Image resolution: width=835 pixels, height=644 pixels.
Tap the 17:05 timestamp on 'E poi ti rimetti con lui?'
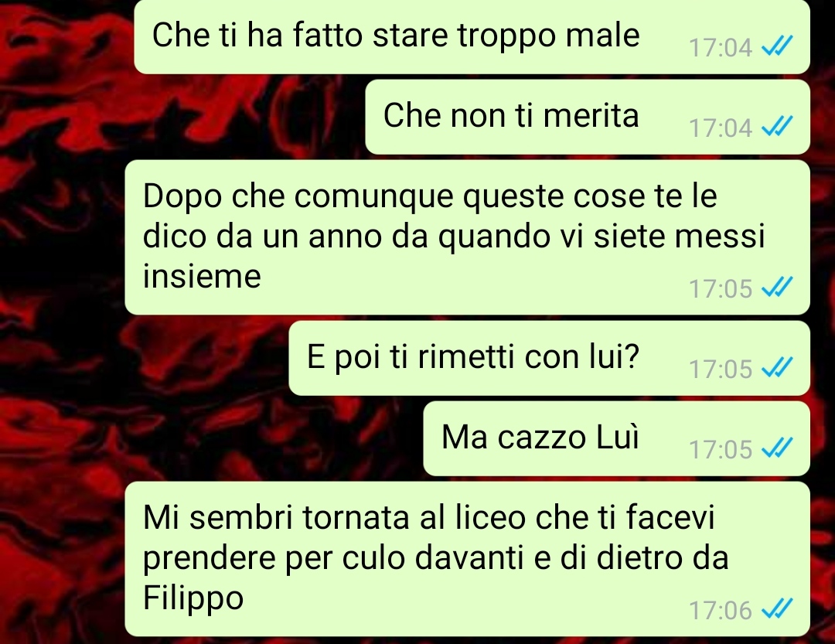pyautogui.click(x=721, y=369)
